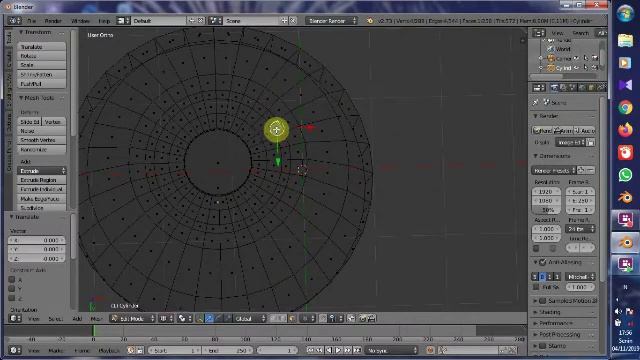Toggle the X constraint axis checkbox
The height and width of the screenshot is (360, 640).
coord(12,280)
